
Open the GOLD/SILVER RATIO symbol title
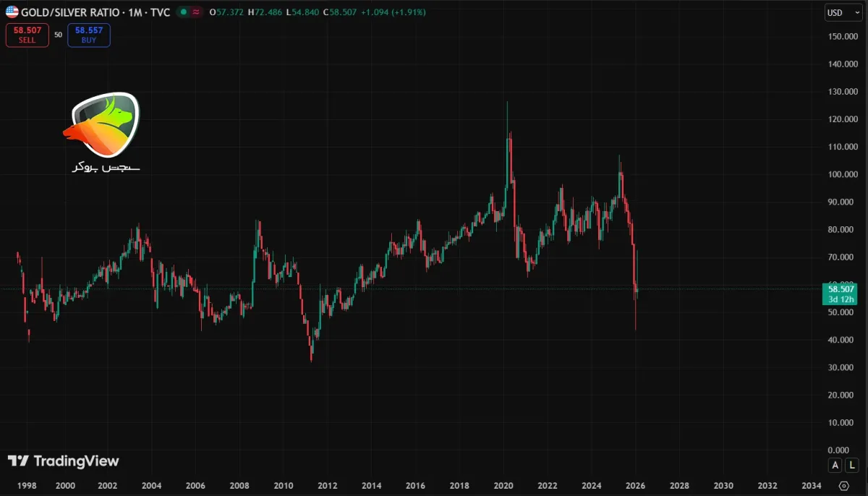95,12
